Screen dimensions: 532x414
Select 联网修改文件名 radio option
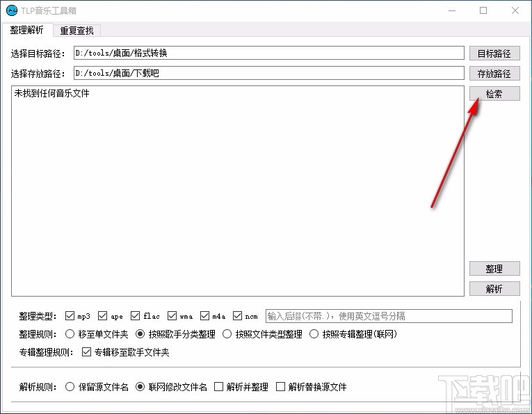(x=140, y=386)
